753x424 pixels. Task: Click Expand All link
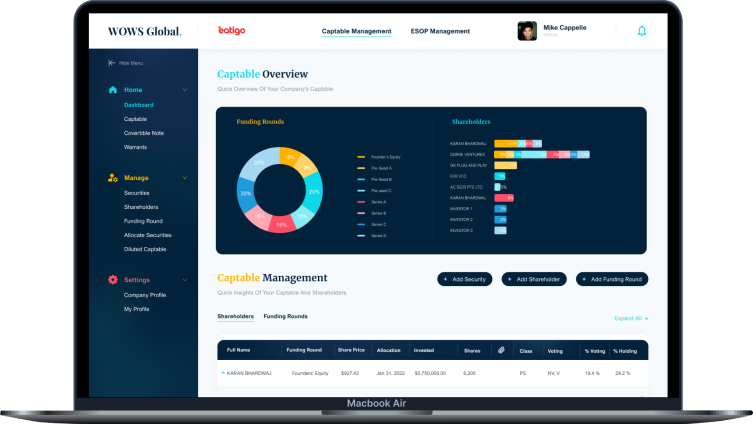pos(632,318)
